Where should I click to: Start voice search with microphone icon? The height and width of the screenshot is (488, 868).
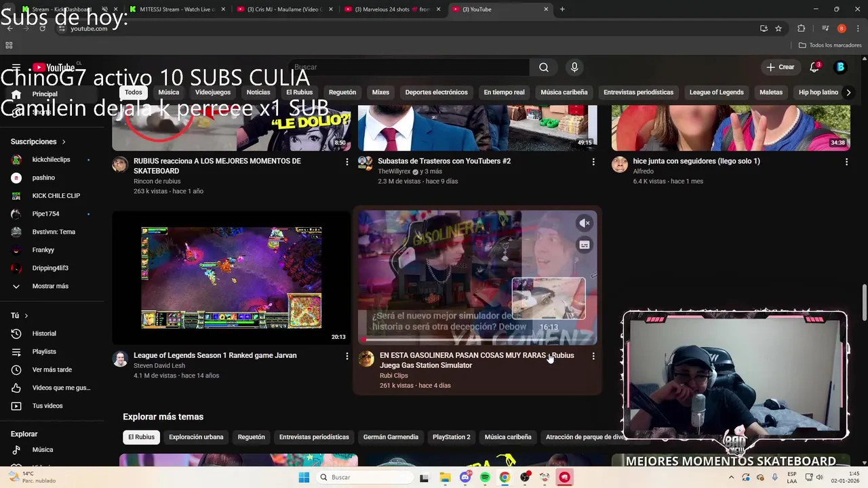point(574,67)
